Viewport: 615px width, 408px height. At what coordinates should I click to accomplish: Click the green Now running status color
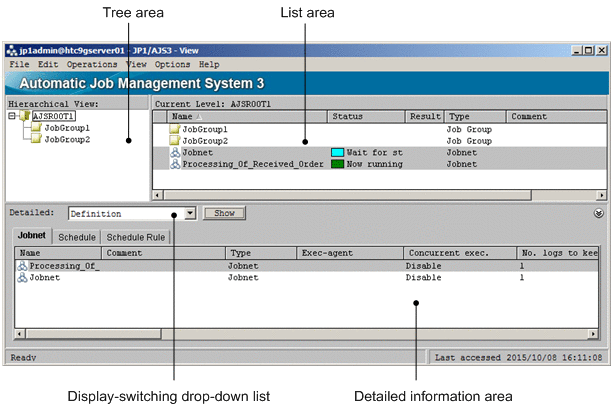point(337,164)
